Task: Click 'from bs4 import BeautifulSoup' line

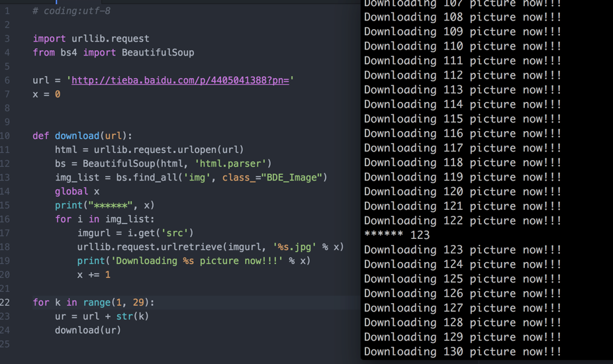Action: pos(113,53)
